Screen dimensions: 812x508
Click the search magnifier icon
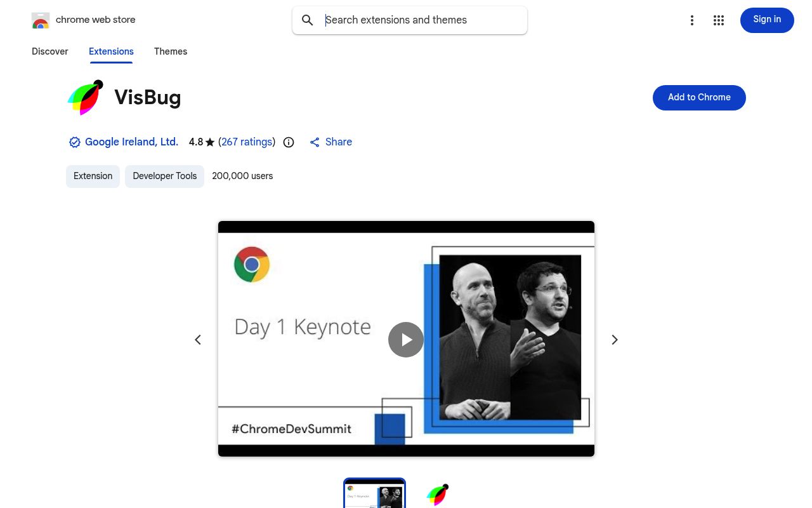coord(308,20)
